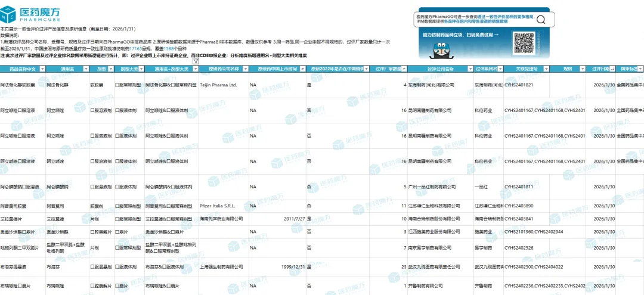Click the QR code image
644x295 pixels.
524,44
